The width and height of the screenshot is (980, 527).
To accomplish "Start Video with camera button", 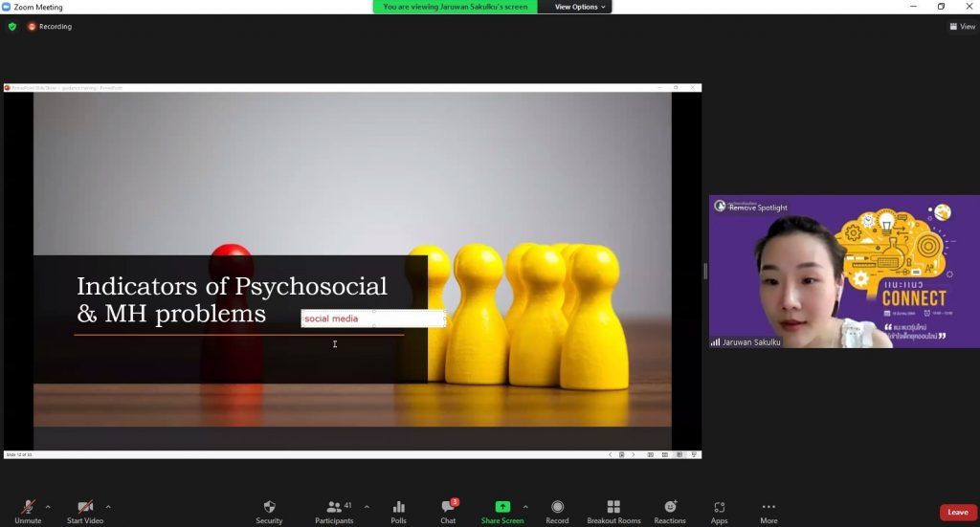I will pyautogui.click(x=84, y=511).
